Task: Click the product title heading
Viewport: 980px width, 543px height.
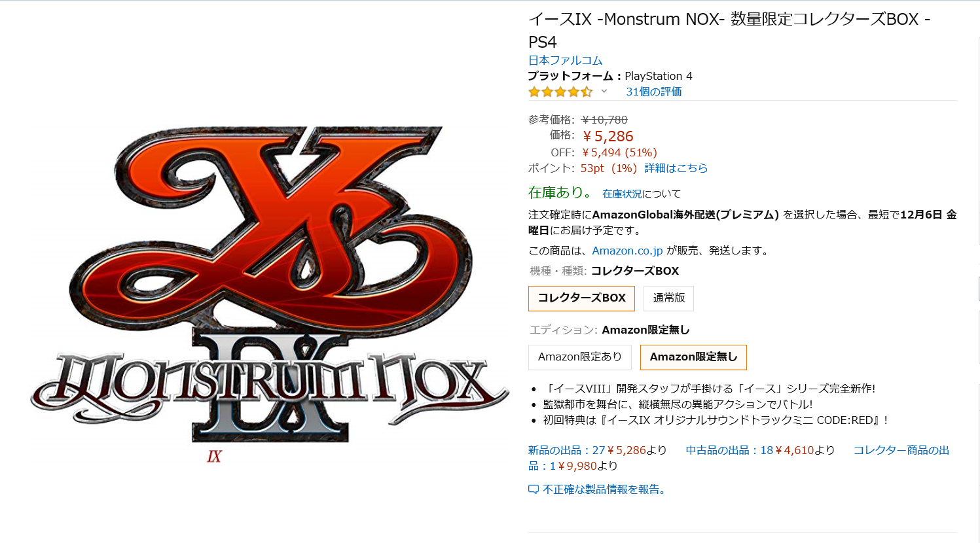Action: click(729, 30)
